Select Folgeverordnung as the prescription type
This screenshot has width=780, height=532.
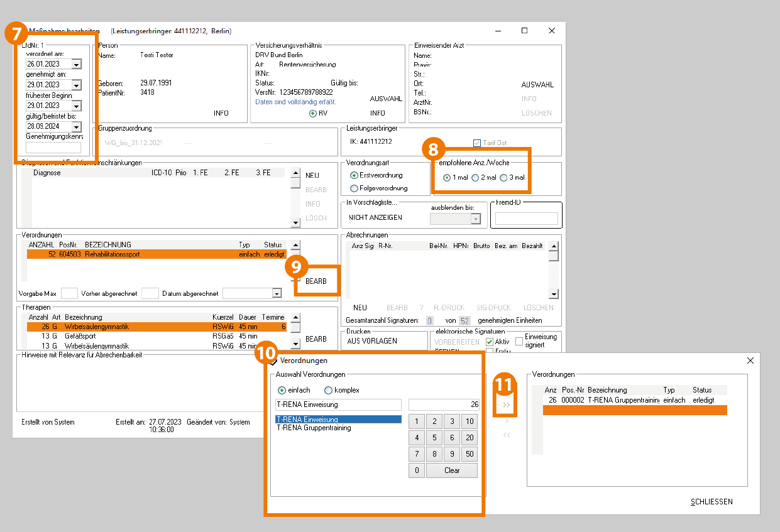point(354,188)
